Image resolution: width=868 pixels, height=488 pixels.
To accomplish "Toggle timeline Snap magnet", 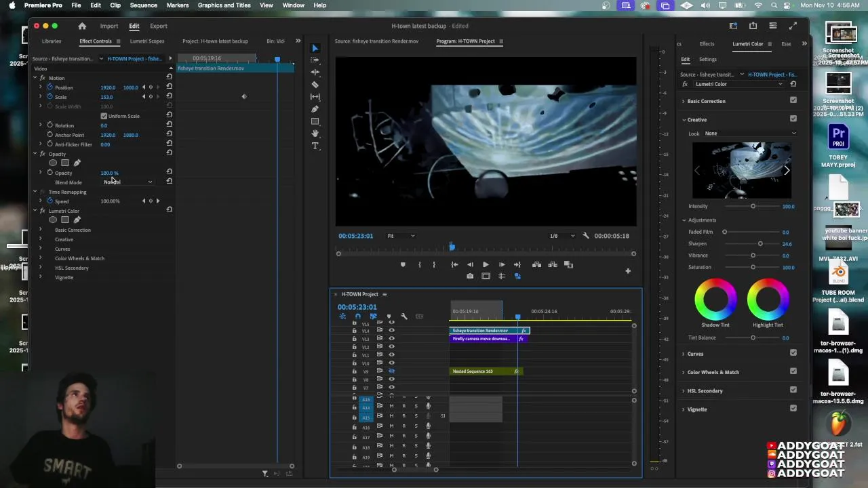I will tap(357, 317).
